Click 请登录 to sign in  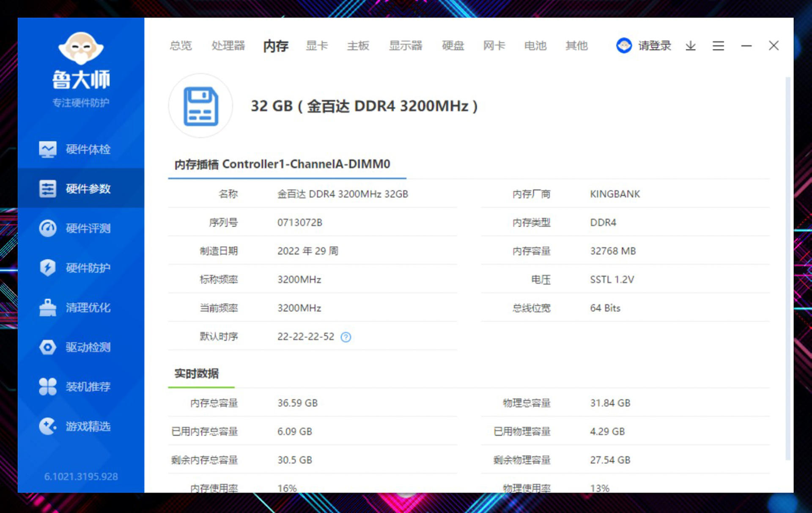(653, 46)
